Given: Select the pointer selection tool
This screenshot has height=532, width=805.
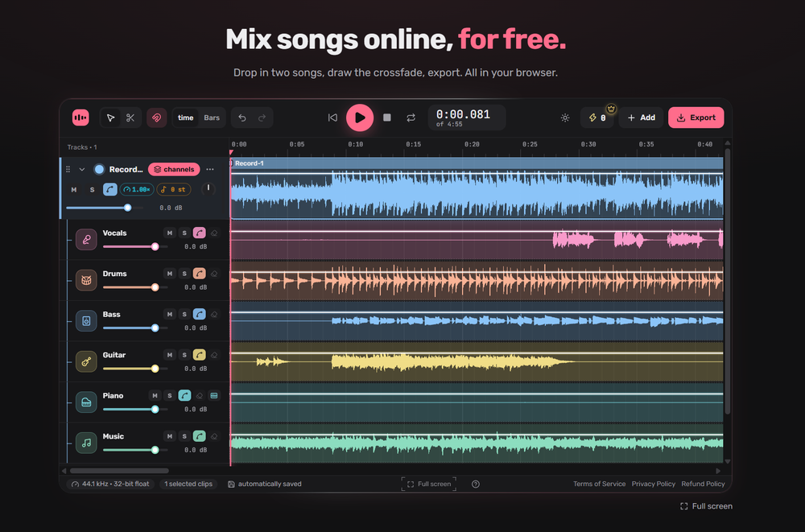Looking at the screenshot, I should click(110, 118).
